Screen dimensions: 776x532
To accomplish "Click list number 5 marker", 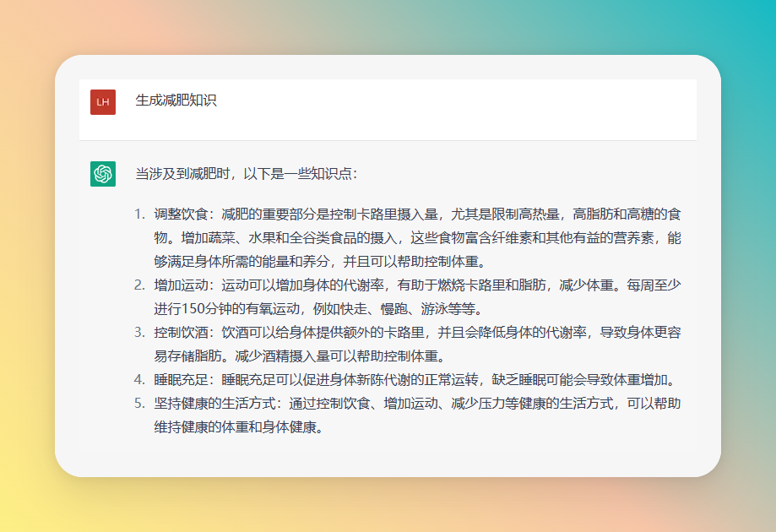I will [x=140, y=404].
